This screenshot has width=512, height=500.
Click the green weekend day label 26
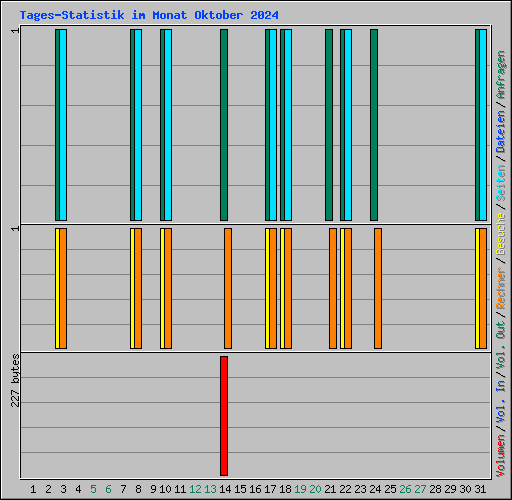[x=405, y=489]
